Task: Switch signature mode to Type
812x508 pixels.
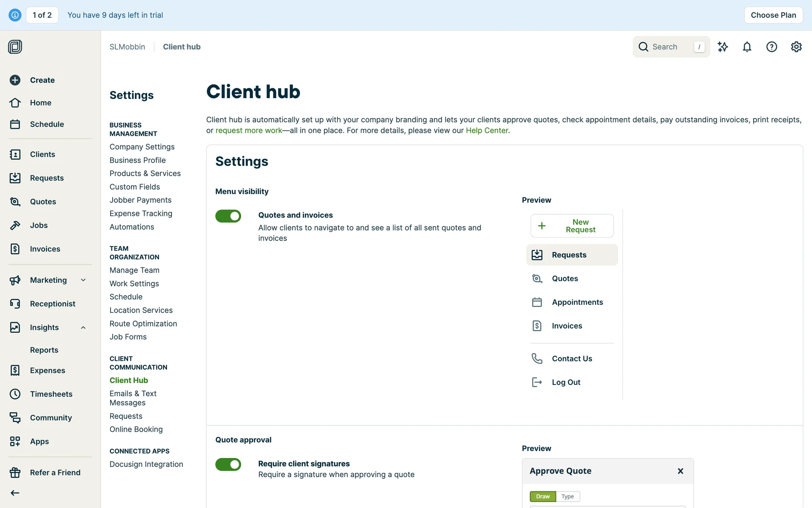Action: pos(568,497)
